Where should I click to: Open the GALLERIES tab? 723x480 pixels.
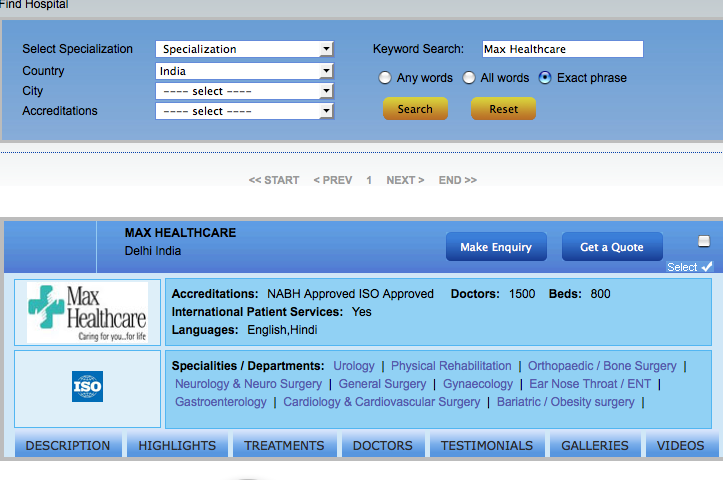(595, 445)
